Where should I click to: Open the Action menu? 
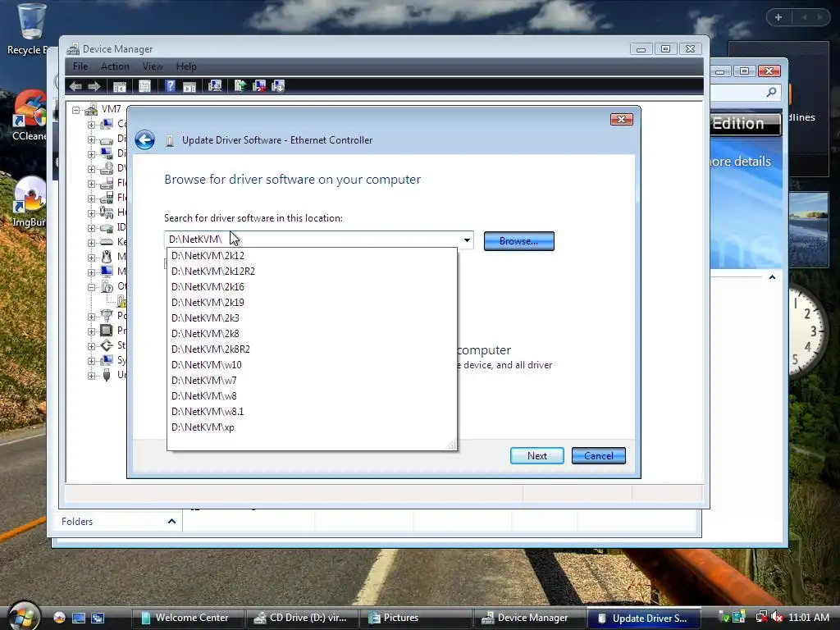115,66
